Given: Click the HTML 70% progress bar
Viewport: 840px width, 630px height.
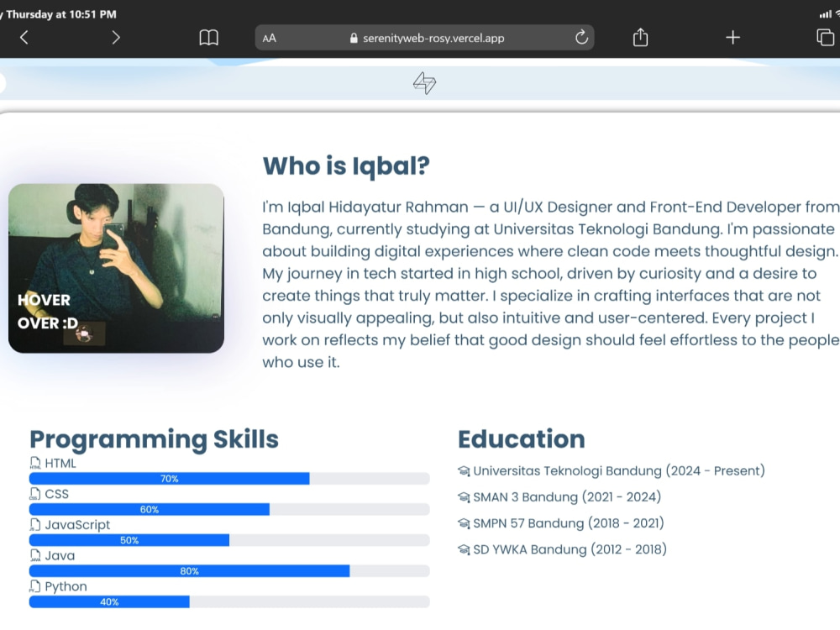Looking at the screenshot, I should tap(229, 479).
